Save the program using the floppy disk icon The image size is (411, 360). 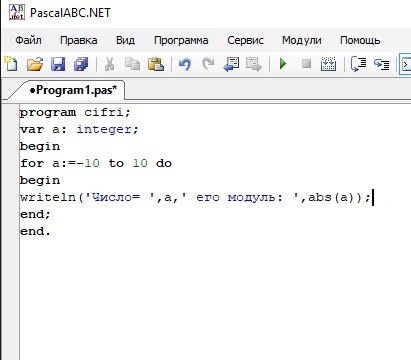58,63
